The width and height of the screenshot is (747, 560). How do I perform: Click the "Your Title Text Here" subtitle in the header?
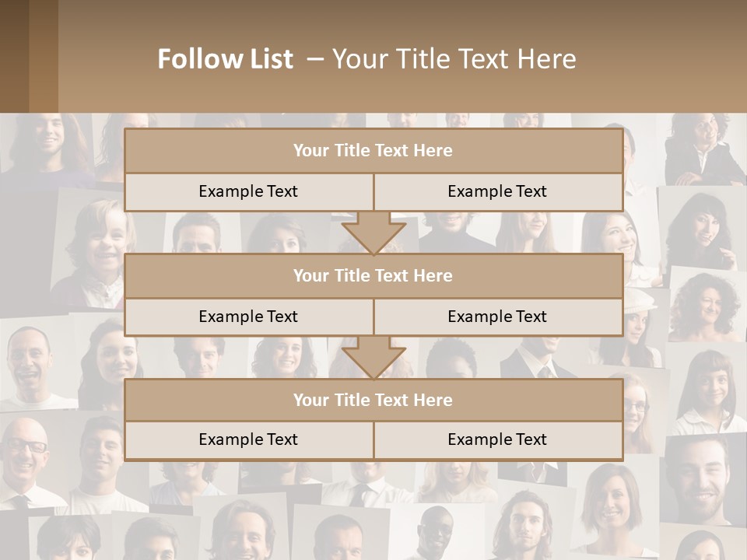tap(454, 59)
